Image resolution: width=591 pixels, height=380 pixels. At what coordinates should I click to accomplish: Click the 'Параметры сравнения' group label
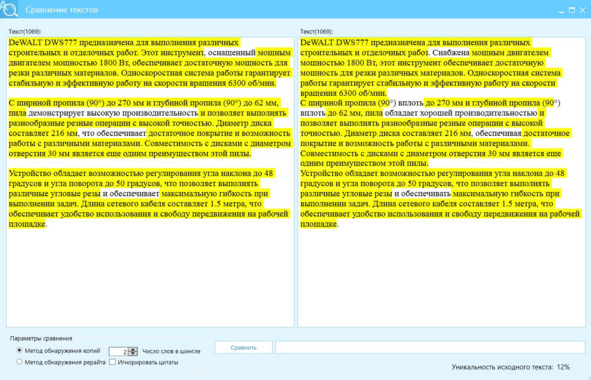point(41,338)
